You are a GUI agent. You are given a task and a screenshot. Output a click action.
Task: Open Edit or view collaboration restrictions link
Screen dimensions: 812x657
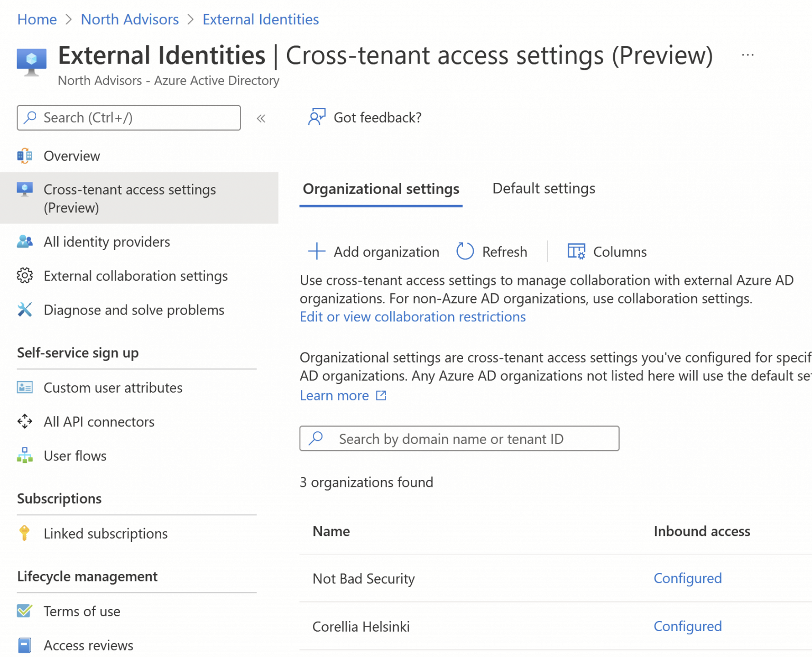pyautogui.click(x=413, y=317)
